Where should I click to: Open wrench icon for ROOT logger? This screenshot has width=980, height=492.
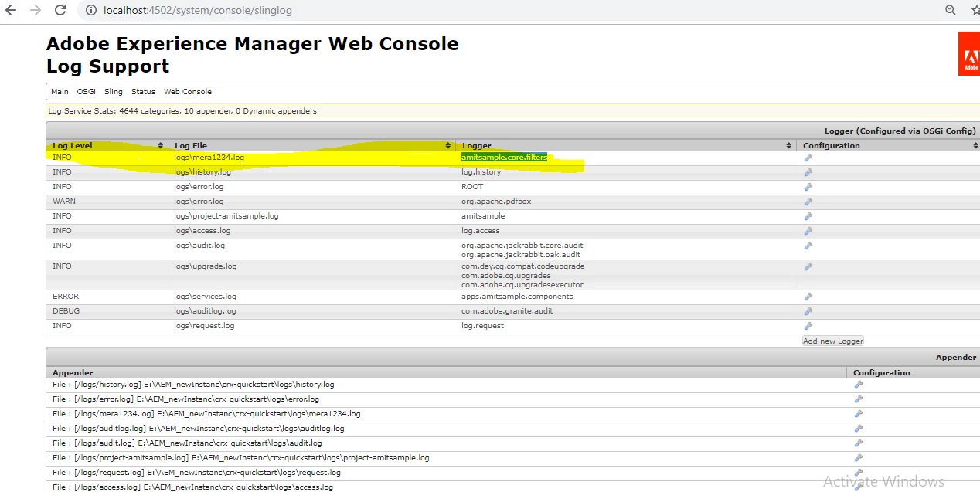(808, 187)
